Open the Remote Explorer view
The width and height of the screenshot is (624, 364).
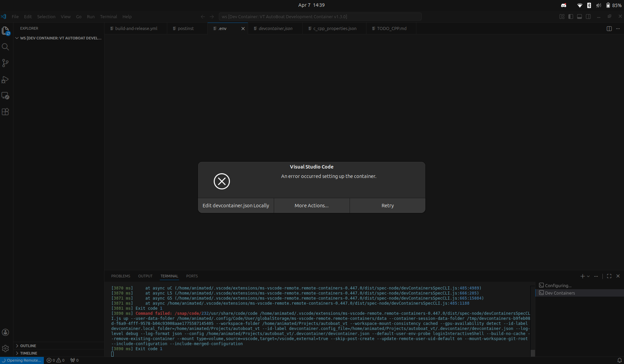click(5, 96)
